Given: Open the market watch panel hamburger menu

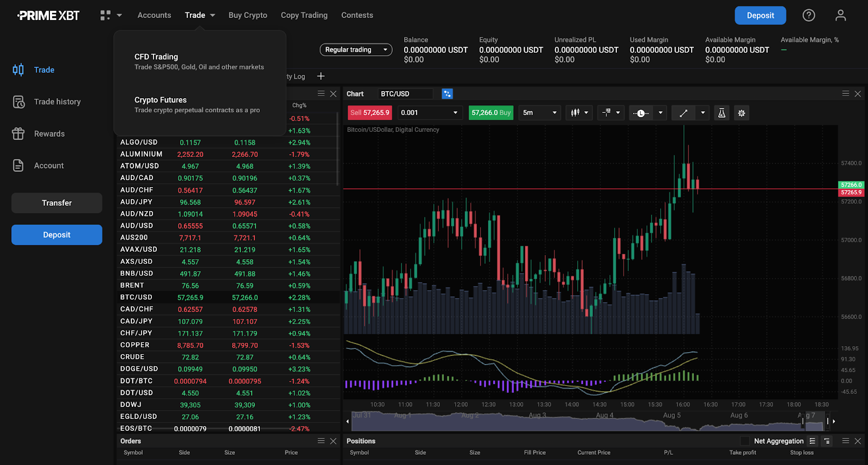Looking at the screenshot, I should click(x=321, y=93).
